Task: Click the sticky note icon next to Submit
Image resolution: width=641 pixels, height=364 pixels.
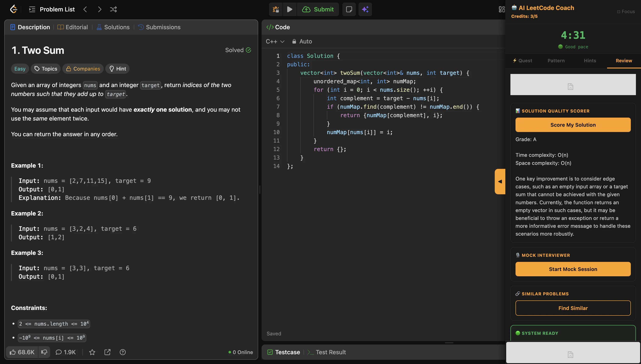Action: tap(349, 9)
